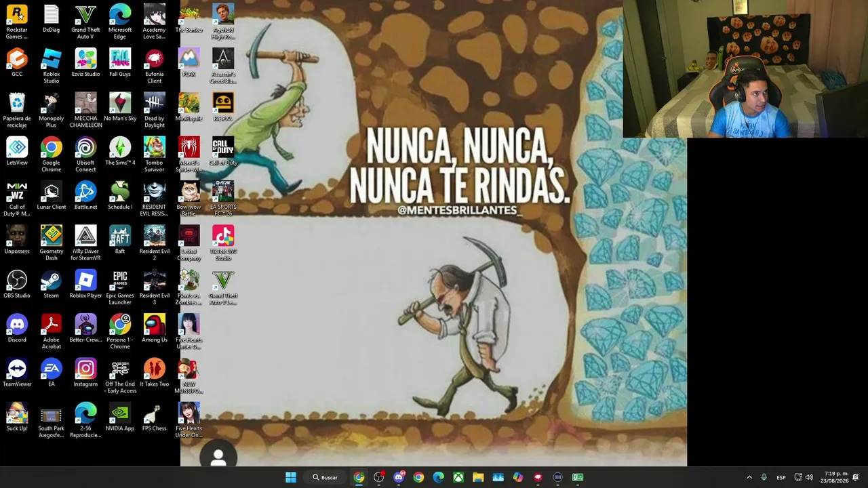Open the Windows Start menu
The image size is (868, 488).
tap(291, 477)
